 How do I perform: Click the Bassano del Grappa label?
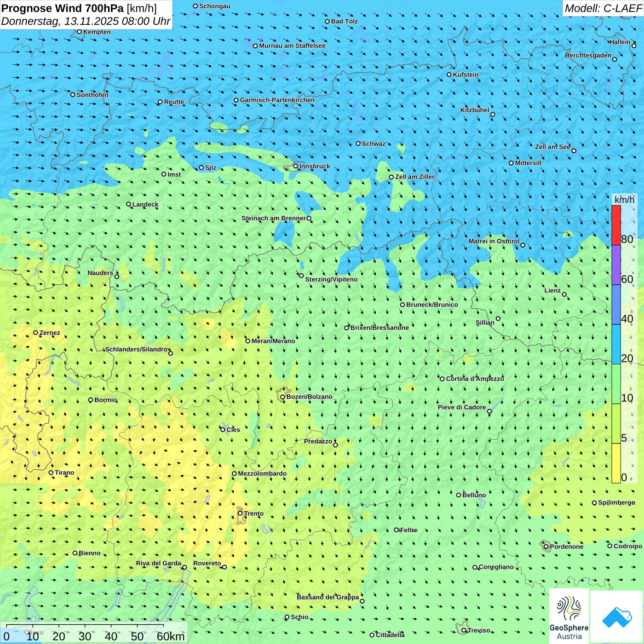point(328,597)
